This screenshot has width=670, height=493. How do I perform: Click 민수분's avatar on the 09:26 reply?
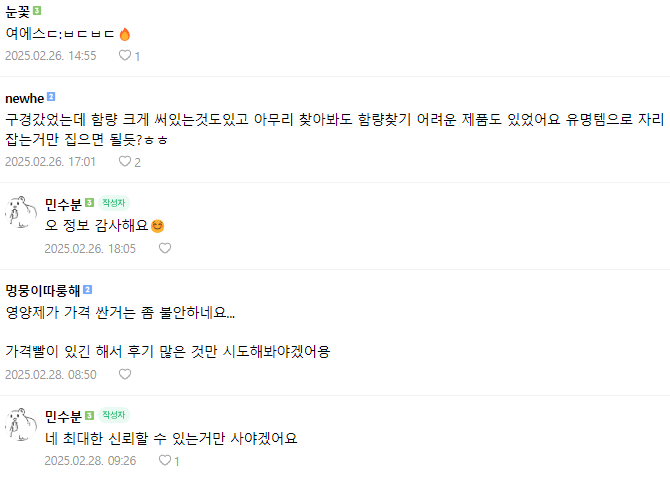pos(21,426)
